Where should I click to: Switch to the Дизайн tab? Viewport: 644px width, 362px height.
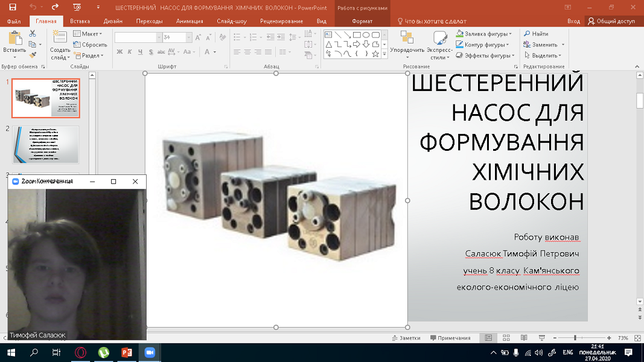click(113, 21)
